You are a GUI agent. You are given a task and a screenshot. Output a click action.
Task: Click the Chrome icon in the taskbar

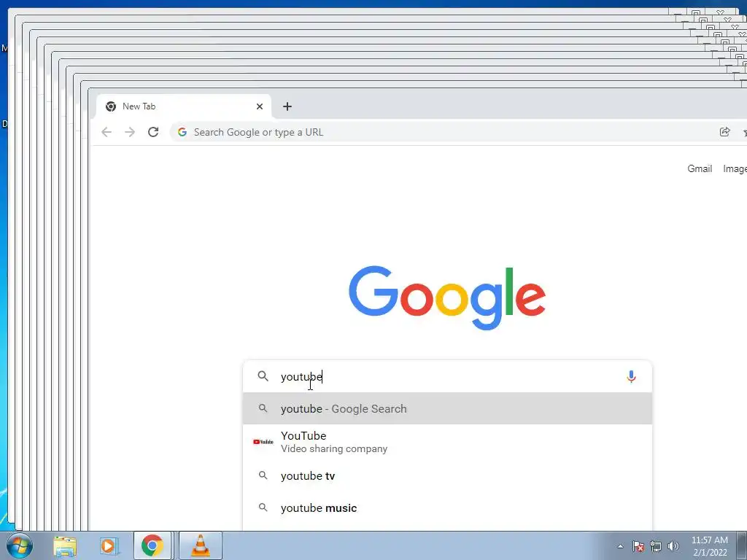(x=152, y=545)
